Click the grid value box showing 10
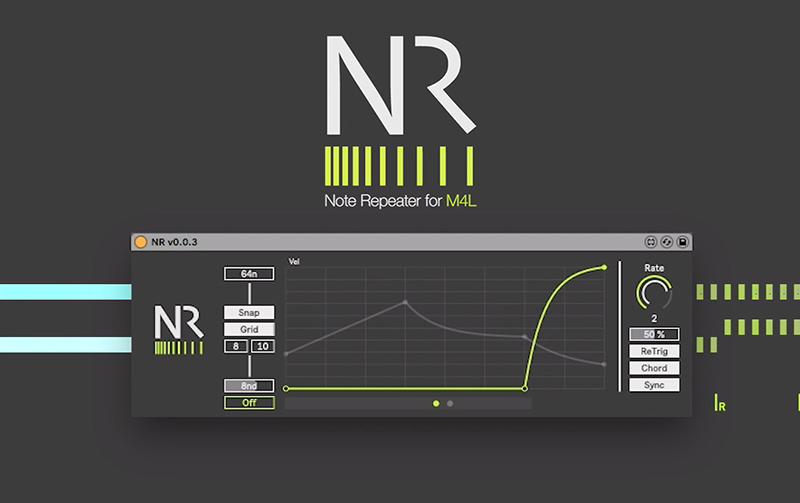Screen dimensions: 800x503 [x=262, y=346]
